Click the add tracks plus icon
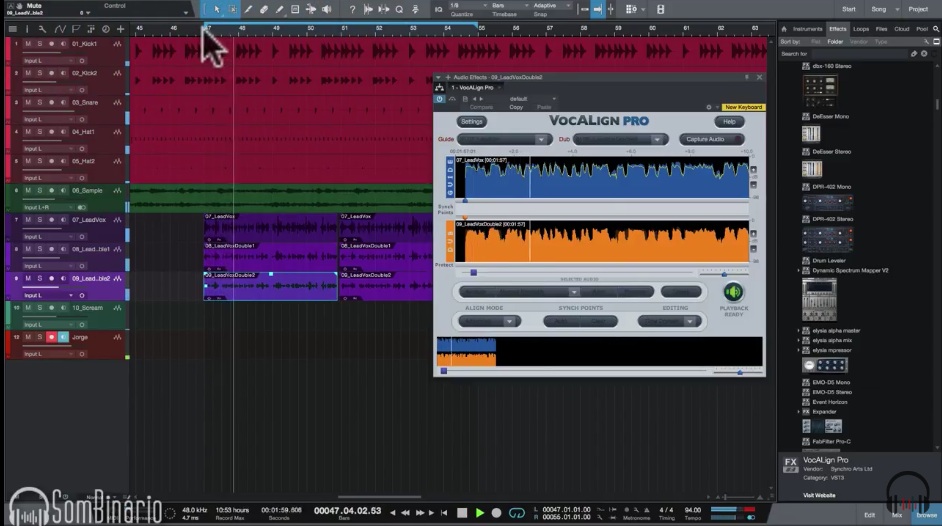Image resolution: width=942 pixels, height=526 pixels. (x=120, y=29)
